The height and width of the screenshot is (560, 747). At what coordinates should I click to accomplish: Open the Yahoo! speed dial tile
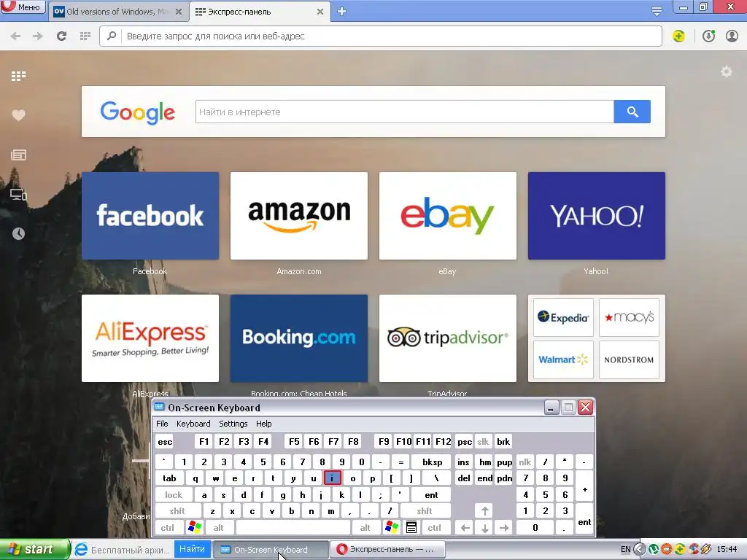(597, 216)
